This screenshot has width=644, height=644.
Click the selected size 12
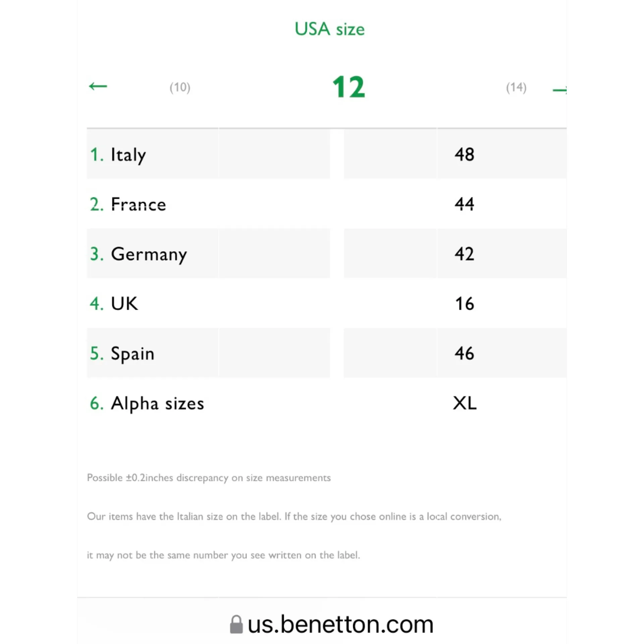click(348, 87)
